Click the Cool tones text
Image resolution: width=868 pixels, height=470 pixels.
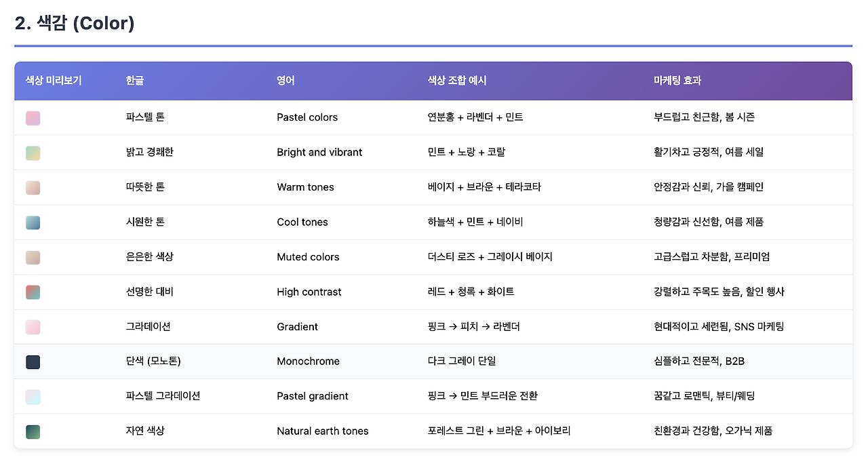(x=302, y=222)
